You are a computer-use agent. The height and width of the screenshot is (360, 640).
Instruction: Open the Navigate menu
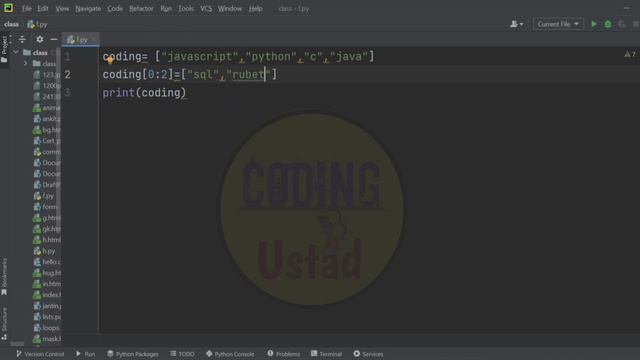[88, 8]
